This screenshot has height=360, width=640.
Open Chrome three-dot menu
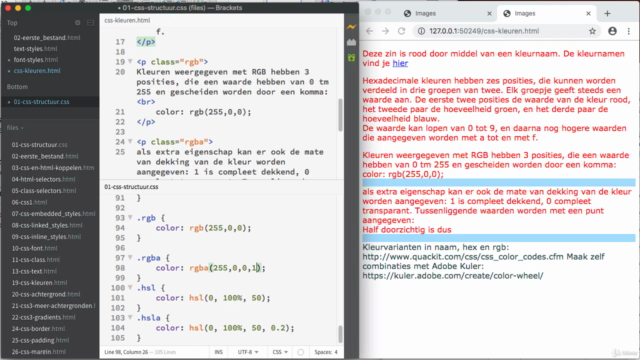pos(629,31)
